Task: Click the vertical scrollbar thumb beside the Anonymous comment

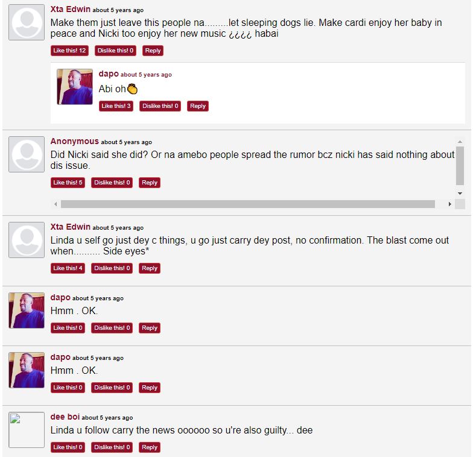Action: point(460,166)
